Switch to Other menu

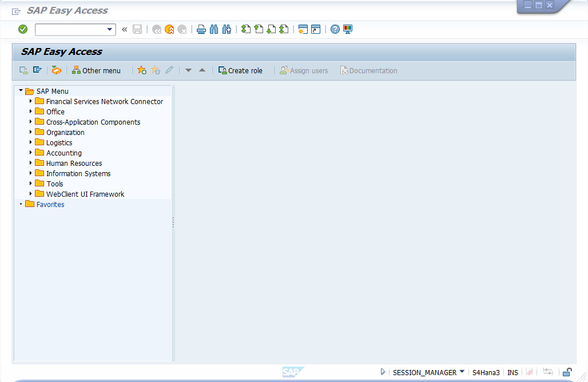click(97, 70)
